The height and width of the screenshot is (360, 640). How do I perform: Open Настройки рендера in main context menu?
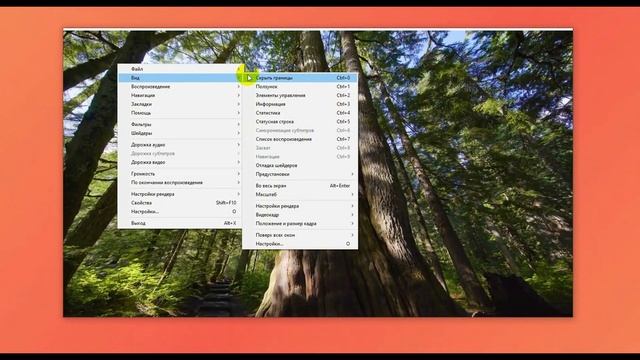tap(180, 194)
